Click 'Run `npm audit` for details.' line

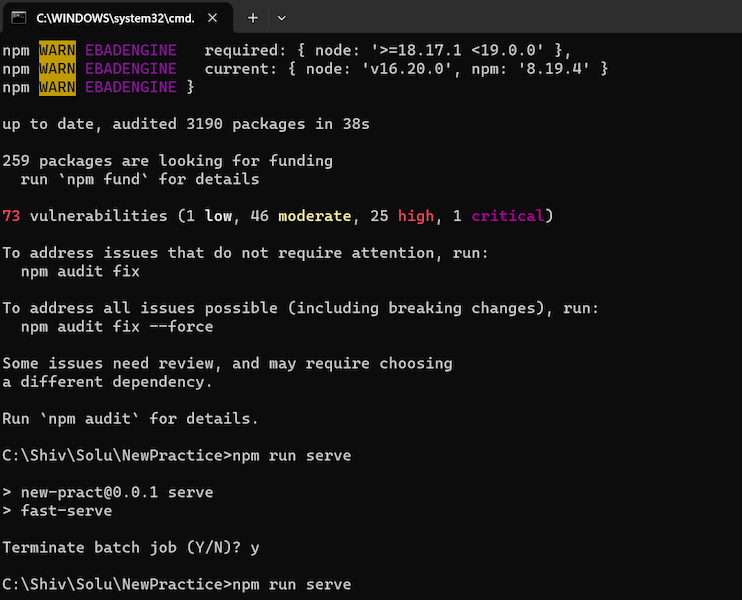[x=130, y=419]
